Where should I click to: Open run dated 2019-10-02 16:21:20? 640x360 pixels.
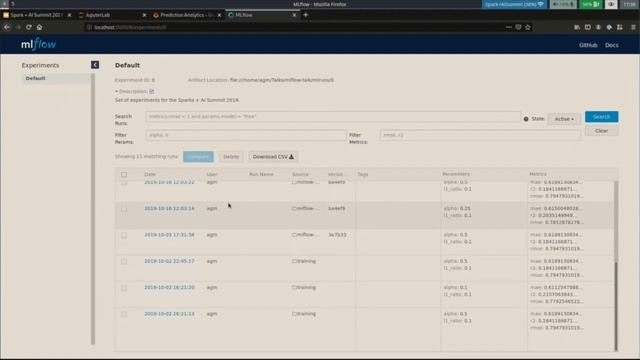click(x=169, y=288)
